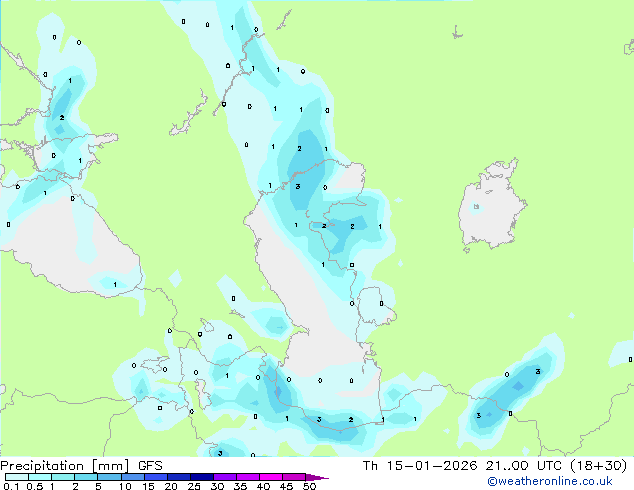Click the legend scale label '35'

point(240,486)
